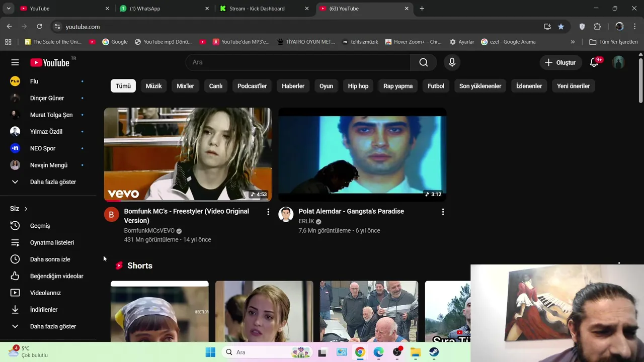
Task: Select the Mix'ler filter chip
Action: (x=185, y=86)
